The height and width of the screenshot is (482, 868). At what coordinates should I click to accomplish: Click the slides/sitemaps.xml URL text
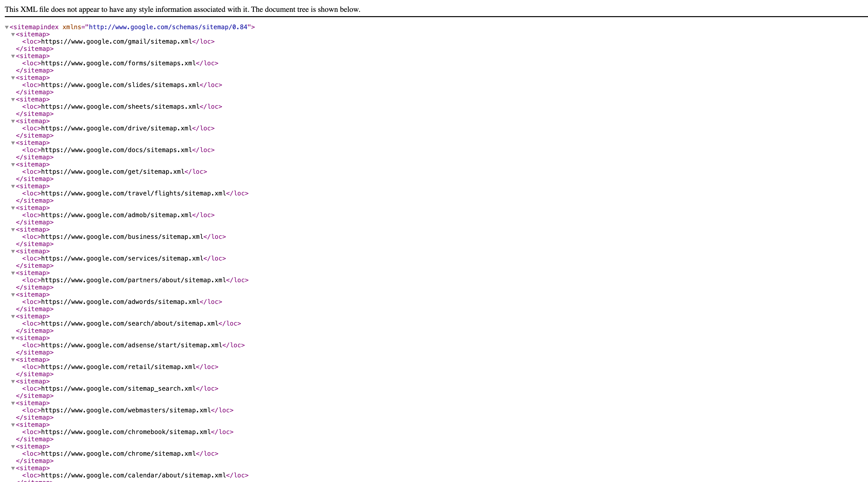pyautogui.click(x=120, y=85)
